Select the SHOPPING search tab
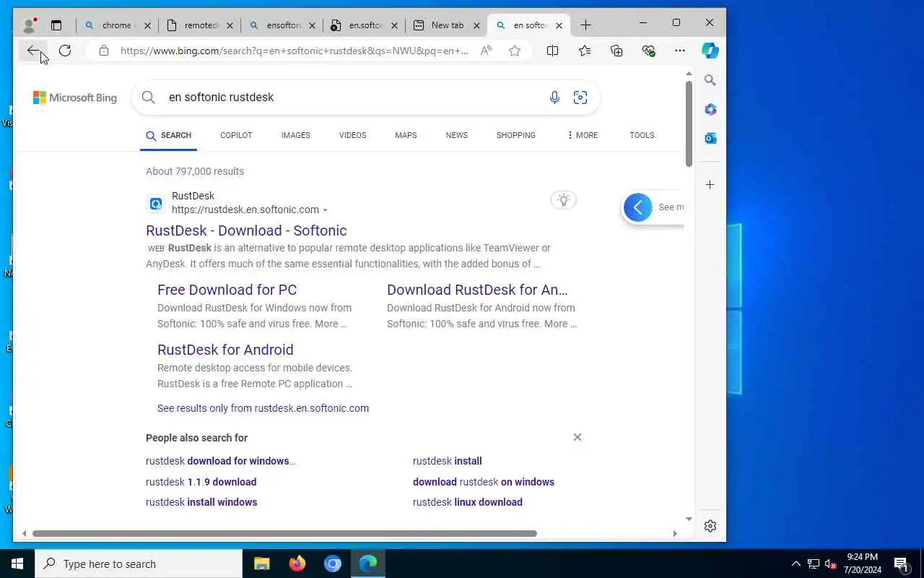Screen dimensions: 924x578 [x=515, y=135]
